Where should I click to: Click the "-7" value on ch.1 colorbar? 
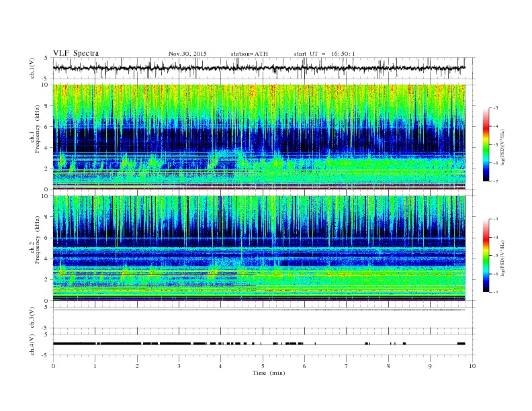point(496,181)
